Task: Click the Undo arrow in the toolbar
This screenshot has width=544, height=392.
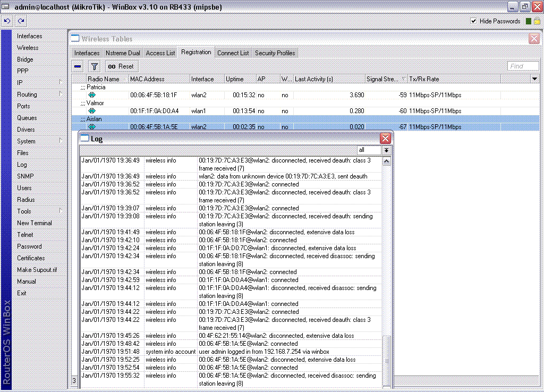Action: click(7, 21)
